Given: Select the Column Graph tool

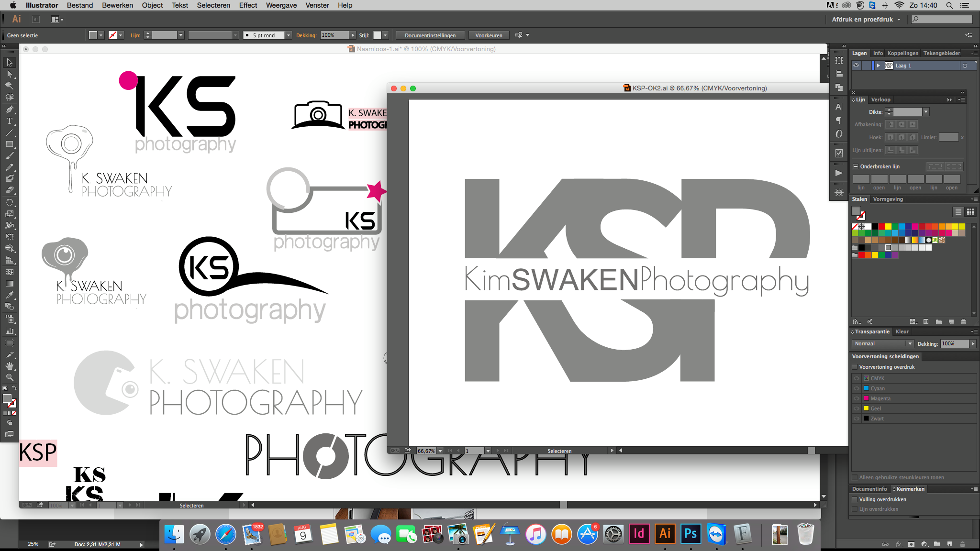Looking at the screenshot, I should tap(9, 331).
